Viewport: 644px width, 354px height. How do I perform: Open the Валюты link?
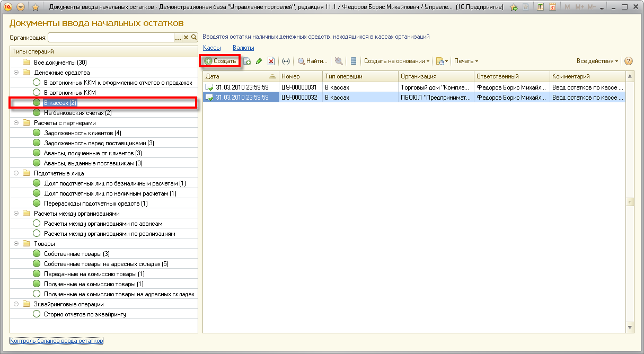243,48
